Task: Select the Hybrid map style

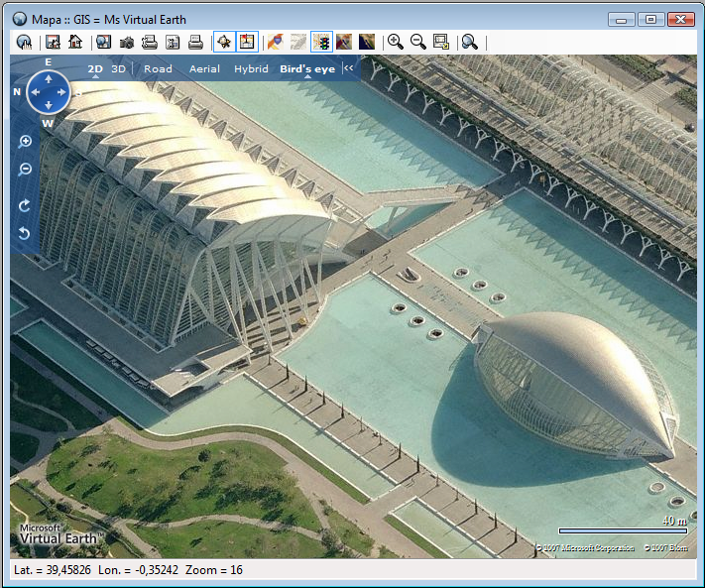Action: pyautogui.click(x=252, y=69)
